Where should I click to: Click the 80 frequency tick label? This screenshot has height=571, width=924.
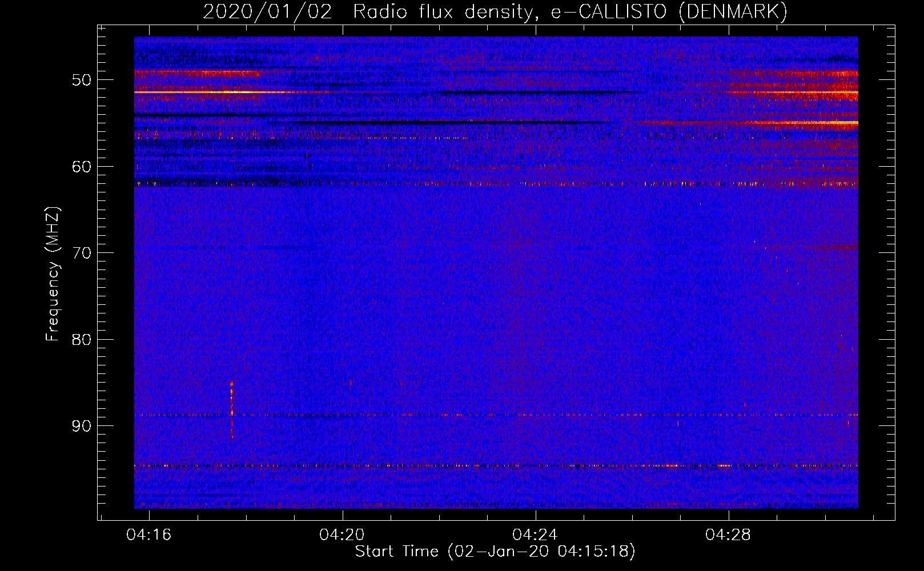82,340
